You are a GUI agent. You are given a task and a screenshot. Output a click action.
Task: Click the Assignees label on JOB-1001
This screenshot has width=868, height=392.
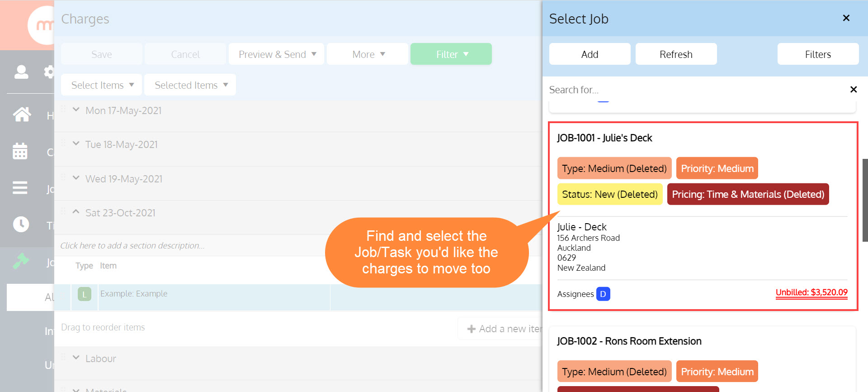pos(576,294)
